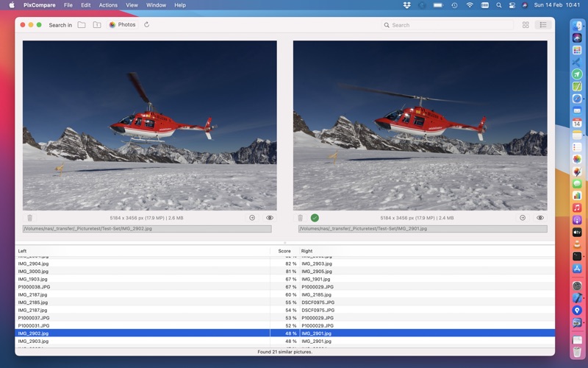Viewport: 588px width, 368px height.
Task: Click the right helicopter preview image
Action: 420,125
